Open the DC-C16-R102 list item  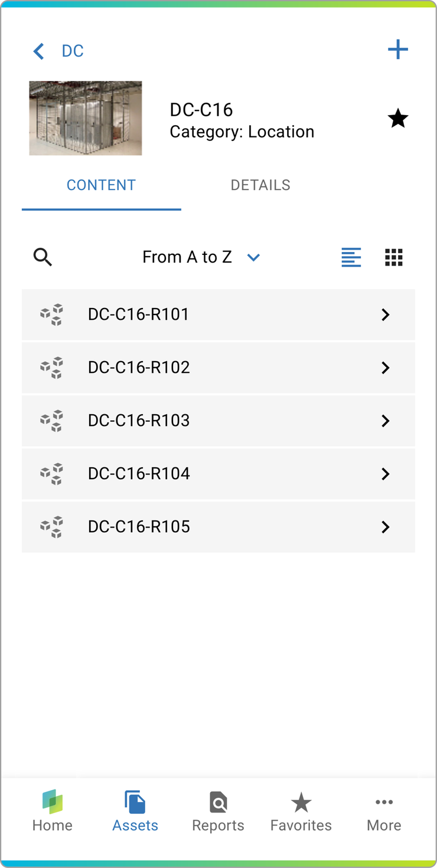click(x=139, y=368)
